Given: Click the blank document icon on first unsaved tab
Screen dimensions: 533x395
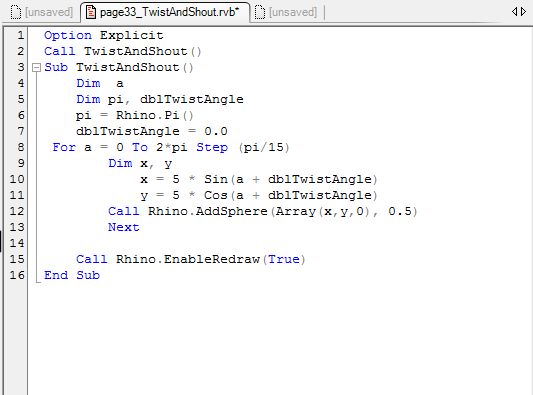Looking at the screenshot, I should (x=16, y=13).
